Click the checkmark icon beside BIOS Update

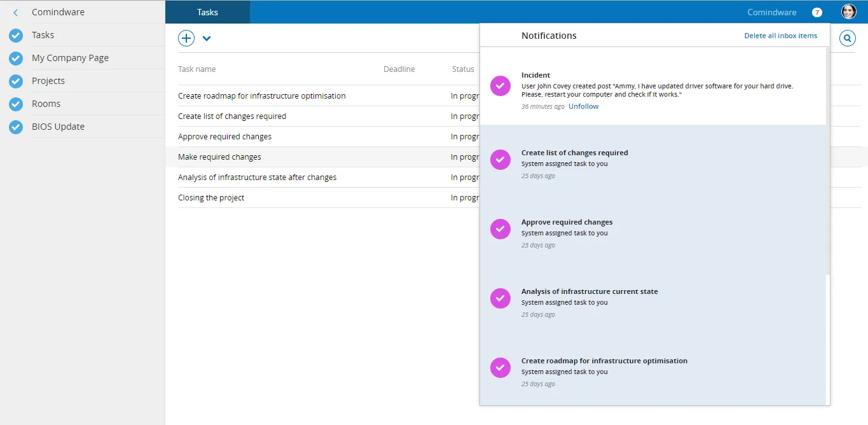[16, 127]
